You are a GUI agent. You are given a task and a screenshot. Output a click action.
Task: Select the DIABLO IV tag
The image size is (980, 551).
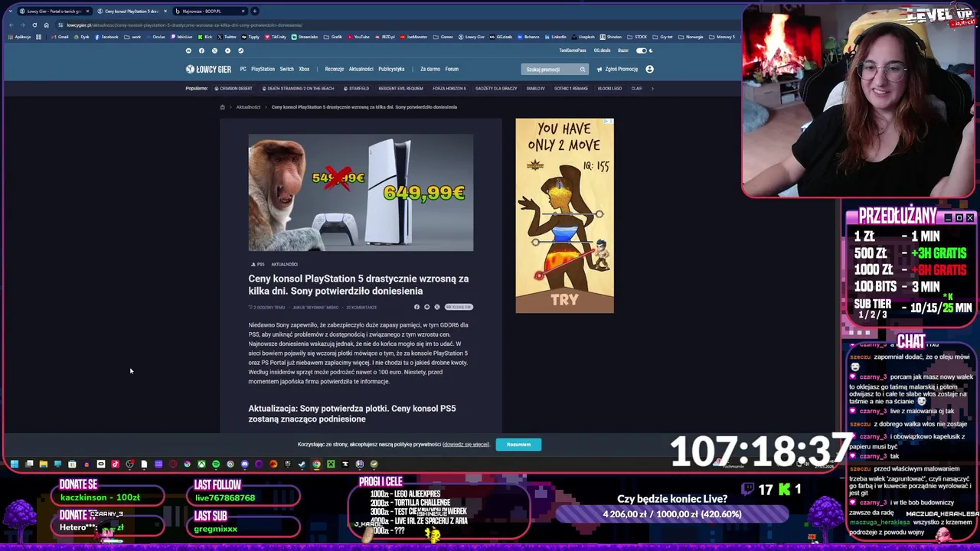(x=536, y=88)
